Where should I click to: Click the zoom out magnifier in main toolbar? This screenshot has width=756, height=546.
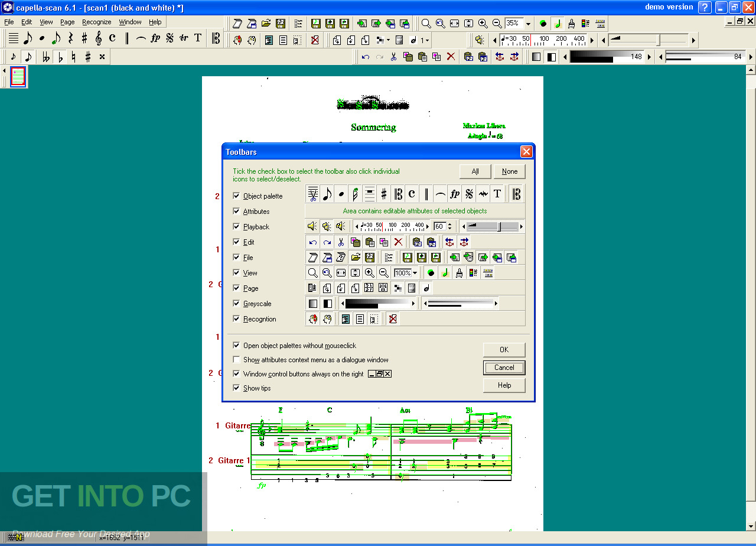(x=497, y=24)
